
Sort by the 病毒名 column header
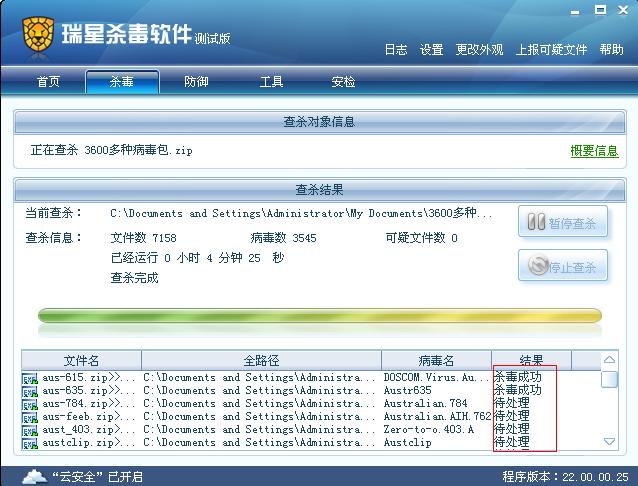(x=436, y=360)
